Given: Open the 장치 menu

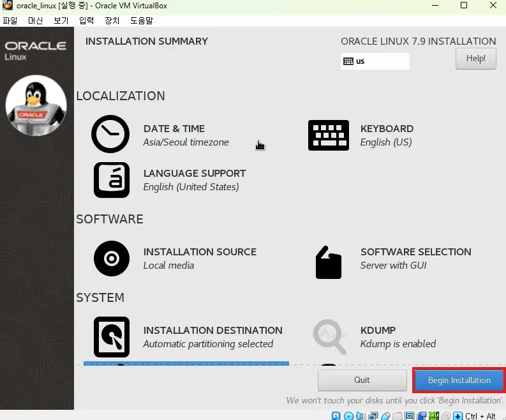Looking at the screenshot, I should click(x=112, y=20).
